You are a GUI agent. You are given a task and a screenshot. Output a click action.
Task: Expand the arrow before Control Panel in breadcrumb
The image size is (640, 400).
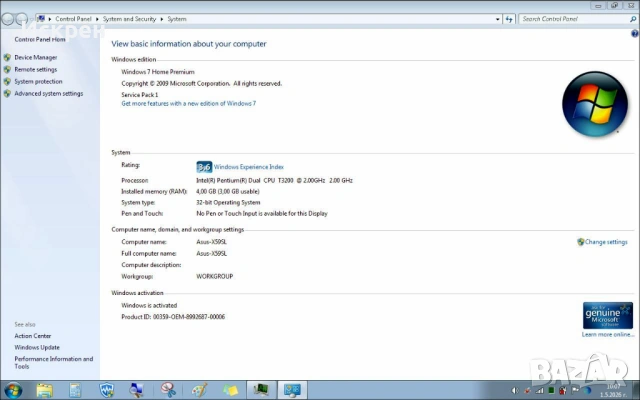pyautogui.click(x=50, y=19)
